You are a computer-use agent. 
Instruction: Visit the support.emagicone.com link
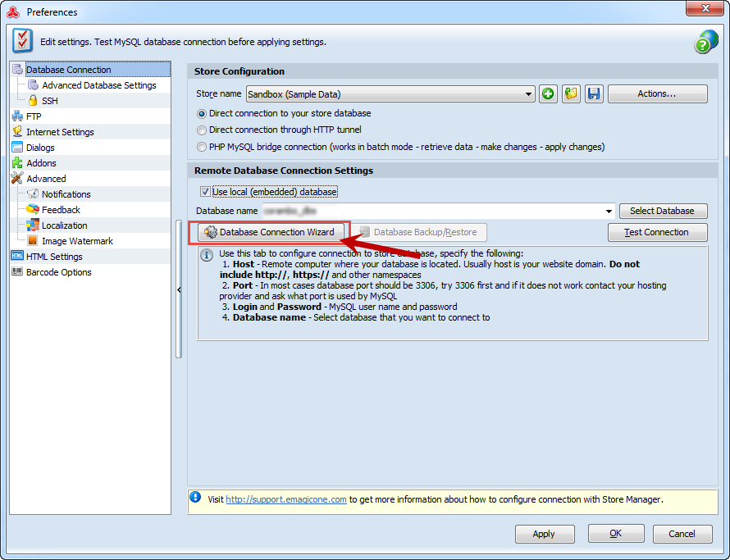tap(286, 499)
